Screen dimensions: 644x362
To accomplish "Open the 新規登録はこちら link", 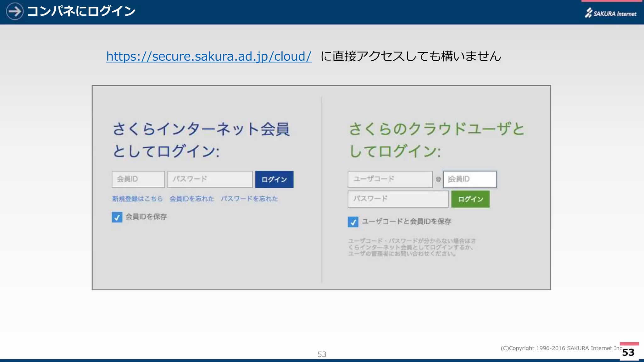I will 137,199.
